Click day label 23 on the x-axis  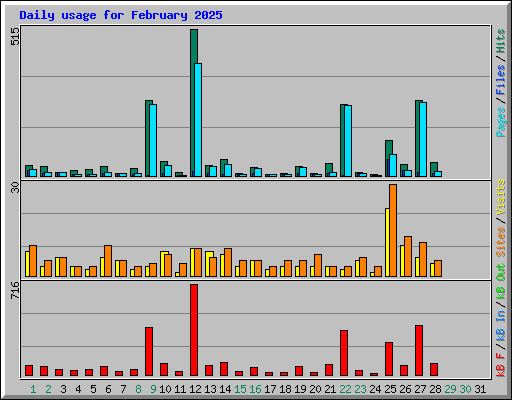[x=360, y=389]
